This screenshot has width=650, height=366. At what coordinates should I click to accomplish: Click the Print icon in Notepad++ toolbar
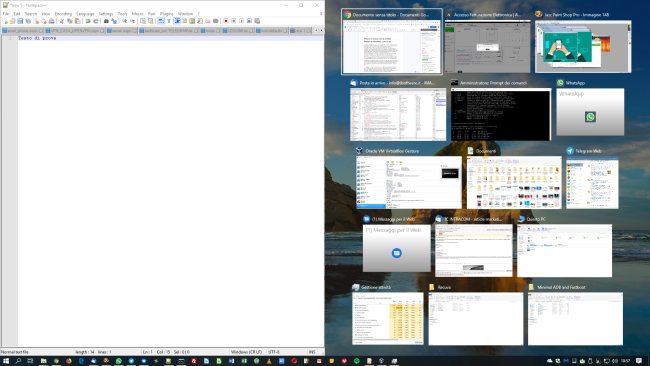click(x=51, y=21)
